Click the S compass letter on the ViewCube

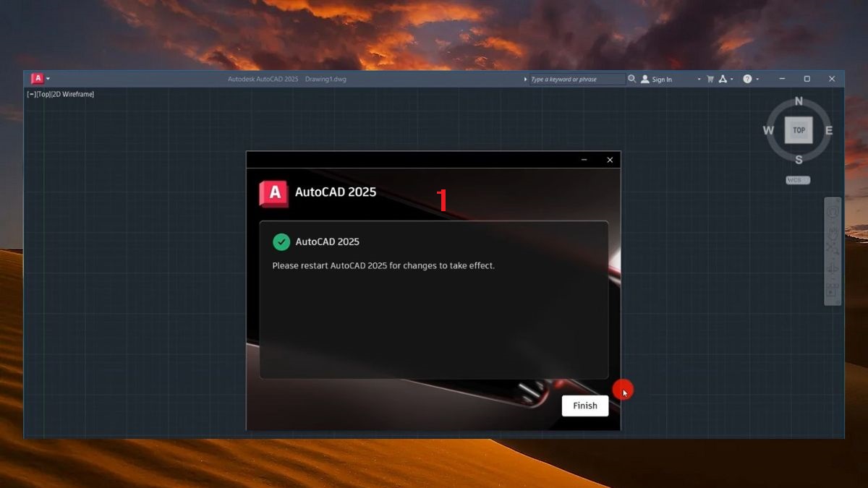[799, 160]
